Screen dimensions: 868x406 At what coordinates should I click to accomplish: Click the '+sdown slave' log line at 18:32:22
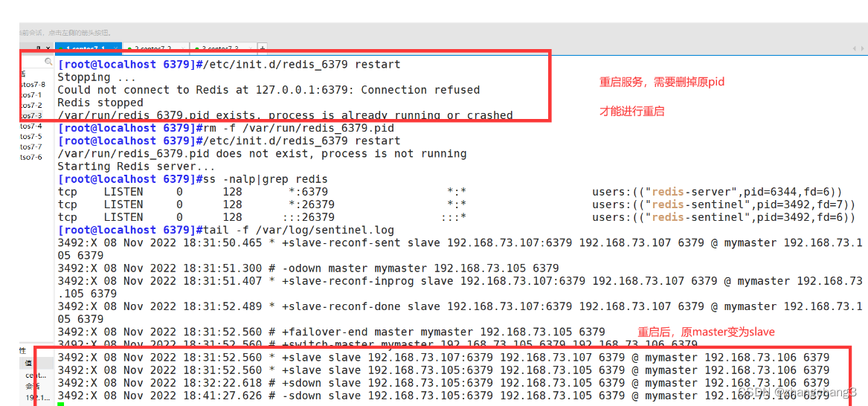click(443, 383)
